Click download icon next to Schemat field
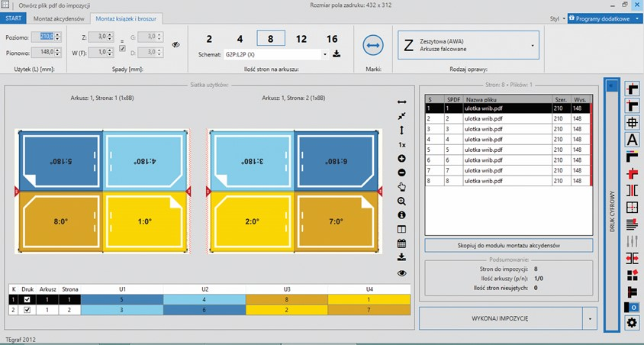The width and height of the screenshot is (644, 345). (x=337, y=55)
